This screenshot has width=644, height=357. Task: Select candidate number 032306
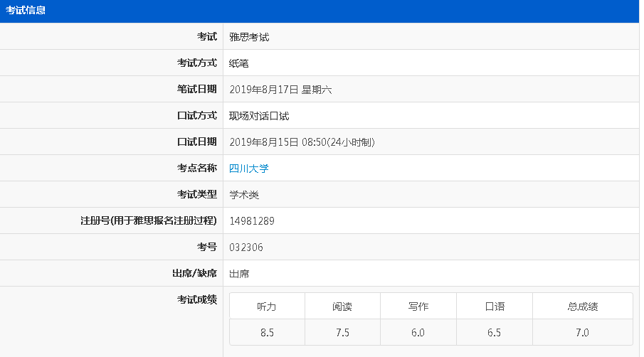point(246,247)
